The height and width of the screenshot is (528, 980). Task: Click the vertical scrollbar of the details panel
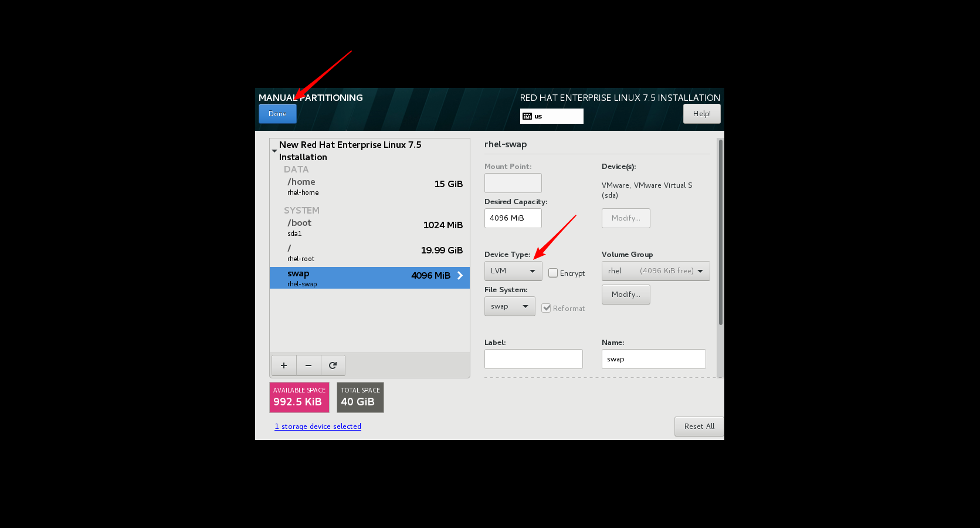tap(720, 232)
